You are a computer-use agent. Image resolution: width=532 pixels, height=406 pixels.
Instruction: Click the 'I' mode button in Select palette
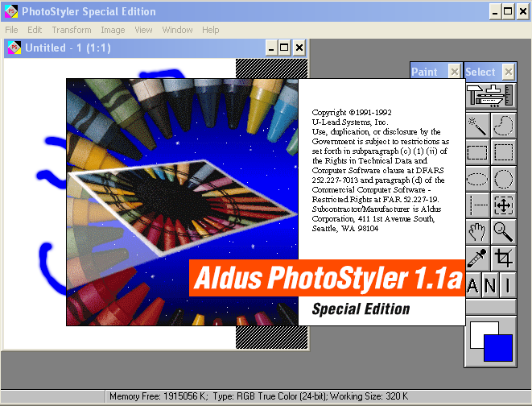pyautogui.click(x=508, y=285)
